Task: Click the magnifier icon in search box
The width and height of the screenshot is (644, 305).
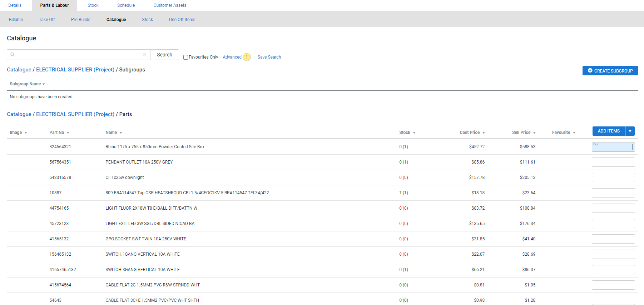Action: (x=13, y=55)
